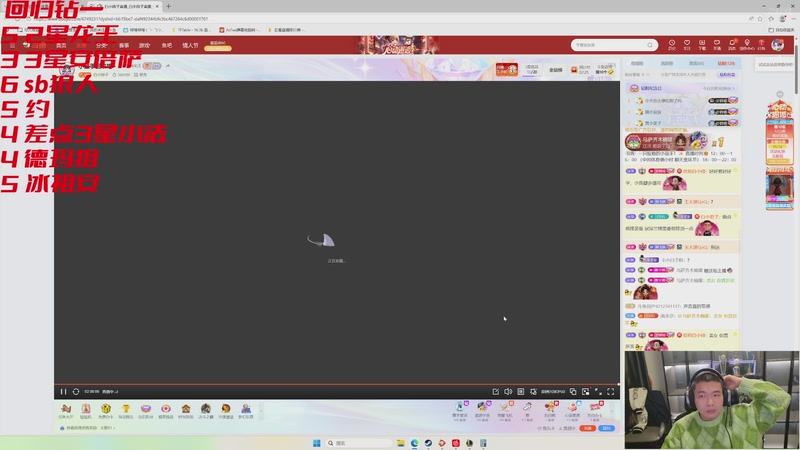The height and width of the screenshot is (450, 800).
Task: Open the 1080P60 quality selector
Action: (x=553, y=392)
